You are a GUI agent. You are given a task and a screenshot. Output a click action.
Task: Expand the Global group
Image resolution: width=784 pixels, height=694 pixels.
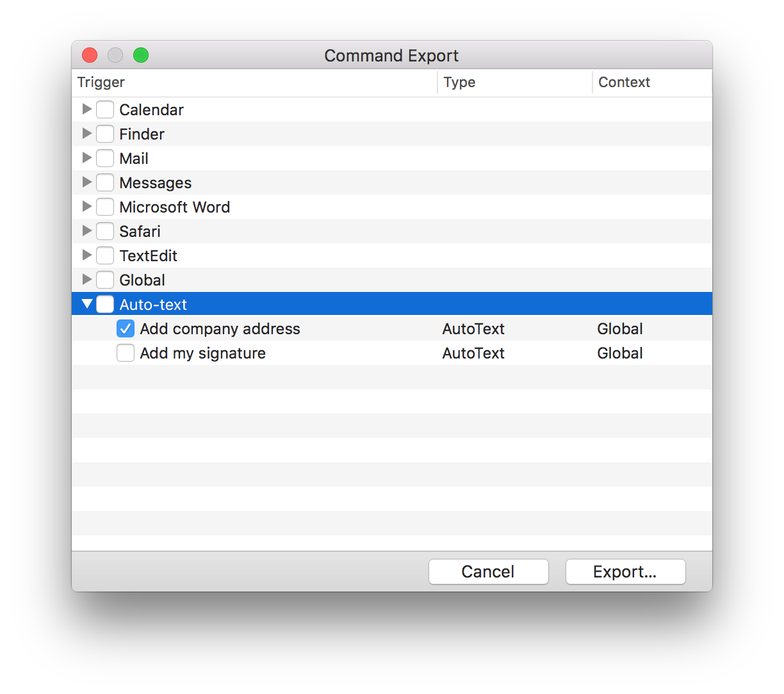pos(87,280)
